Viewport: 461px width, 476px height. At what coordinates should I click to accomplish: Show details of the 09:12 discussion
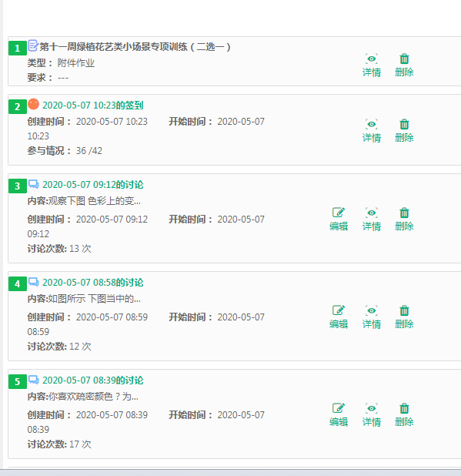pyautogui.click(x=372, y=220)
